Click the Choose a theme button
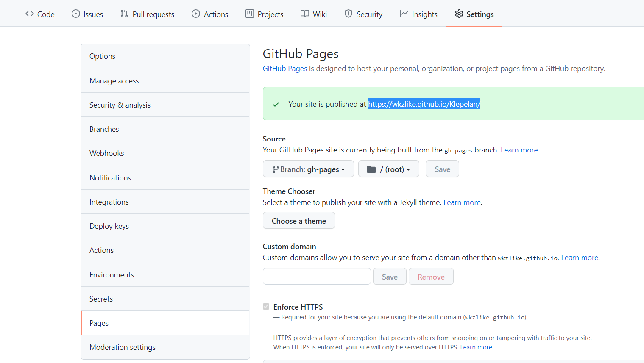Screen dimensions: 644x363 tap(299, 220)
